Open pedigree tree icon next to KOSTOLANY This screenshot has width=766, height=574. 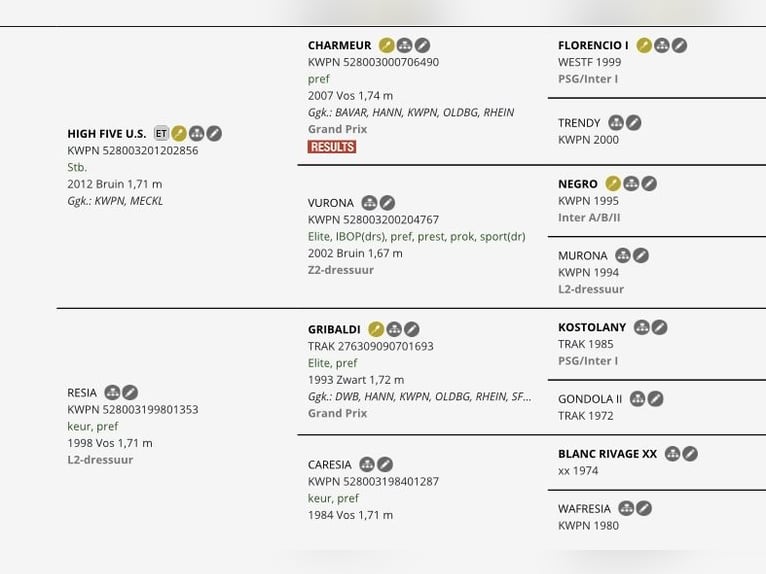[642, 327]
